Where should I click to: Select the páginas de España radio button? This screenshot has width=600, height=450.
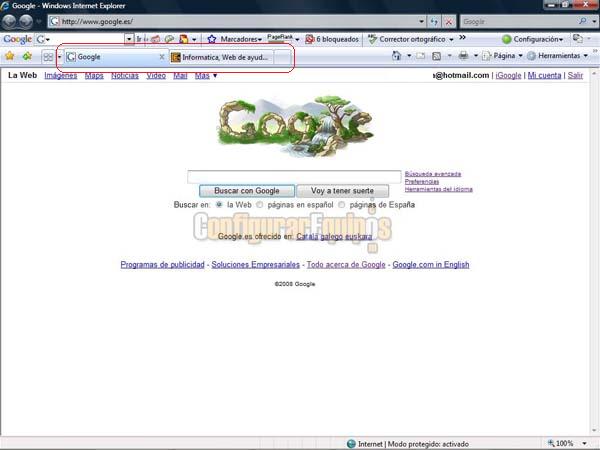pyautogui.click(x=341, y=204)
